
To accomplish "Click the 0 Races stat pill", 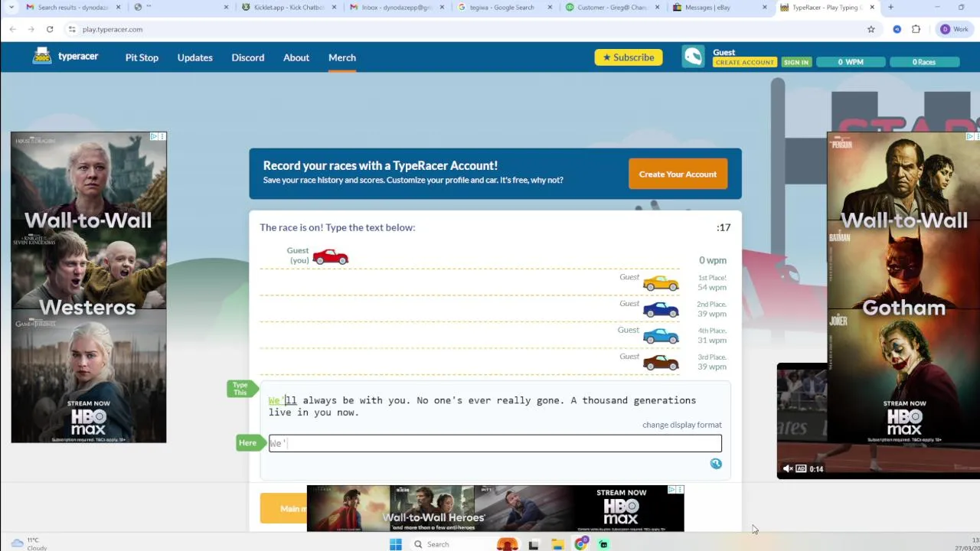I will tap(924, 62).
